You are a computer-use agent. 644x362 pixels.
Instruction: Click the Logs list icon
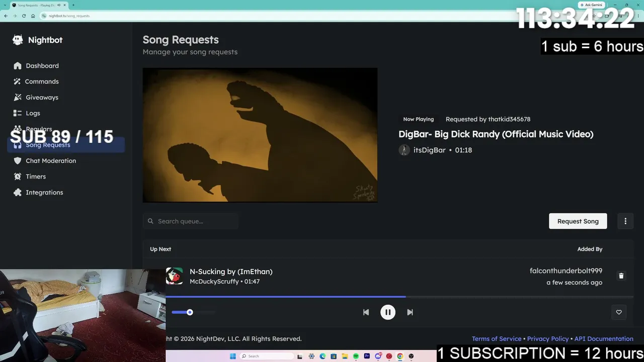tap(18, 113)
